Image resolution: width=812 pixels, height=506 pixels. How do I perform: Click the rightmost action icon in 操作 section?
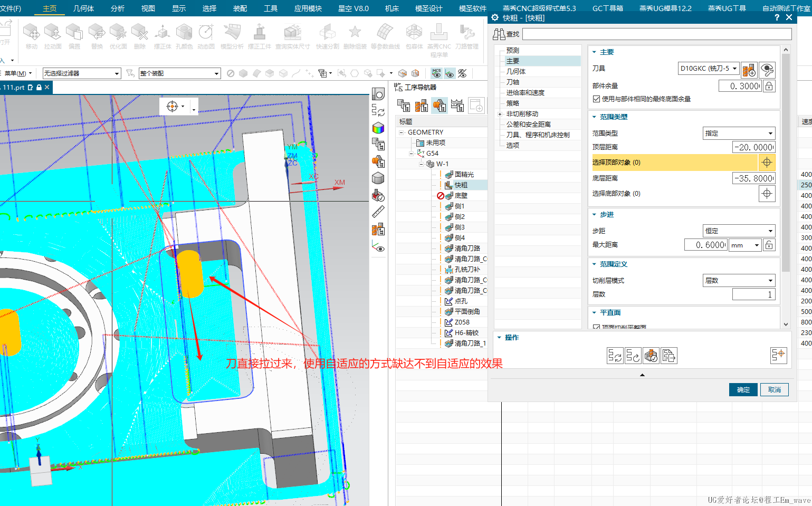779,356
